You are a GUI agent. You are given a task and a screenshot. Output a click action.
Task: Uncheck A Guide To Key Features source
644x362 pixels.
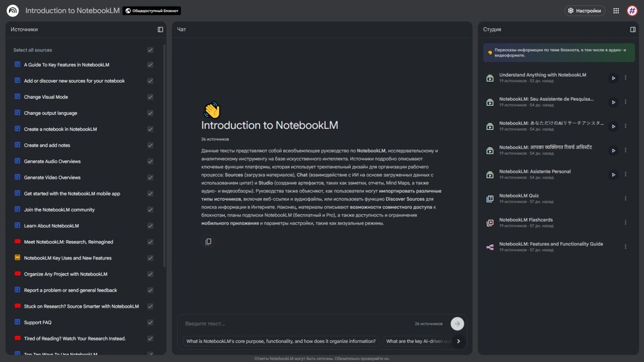(150, 65)
